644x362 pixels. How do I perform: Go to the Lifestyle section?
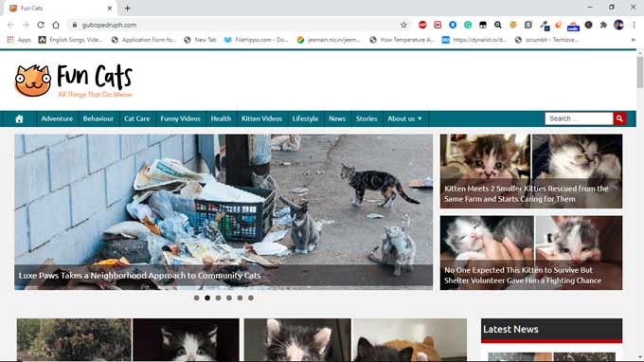click(x=305, y=118)
